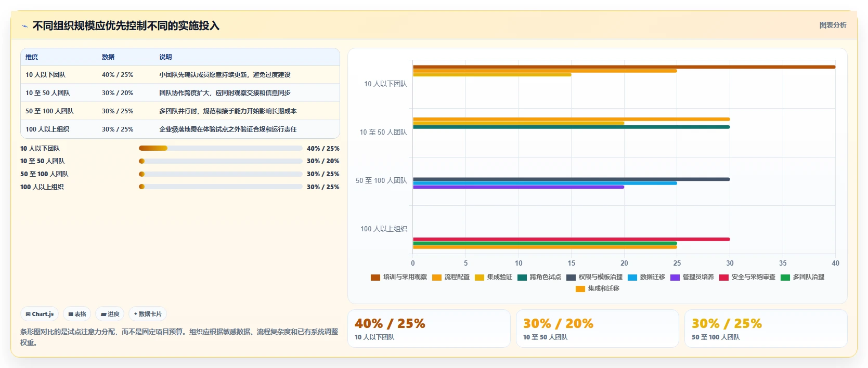Click the x-axis tick label 40

(835, 263)
